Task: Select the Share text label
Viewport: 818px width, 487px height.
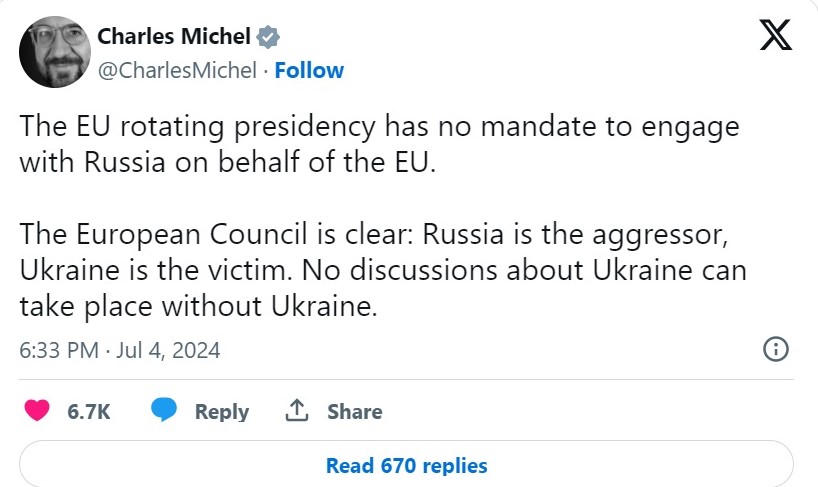Action: pyautogui.click(x=354, y=411)
